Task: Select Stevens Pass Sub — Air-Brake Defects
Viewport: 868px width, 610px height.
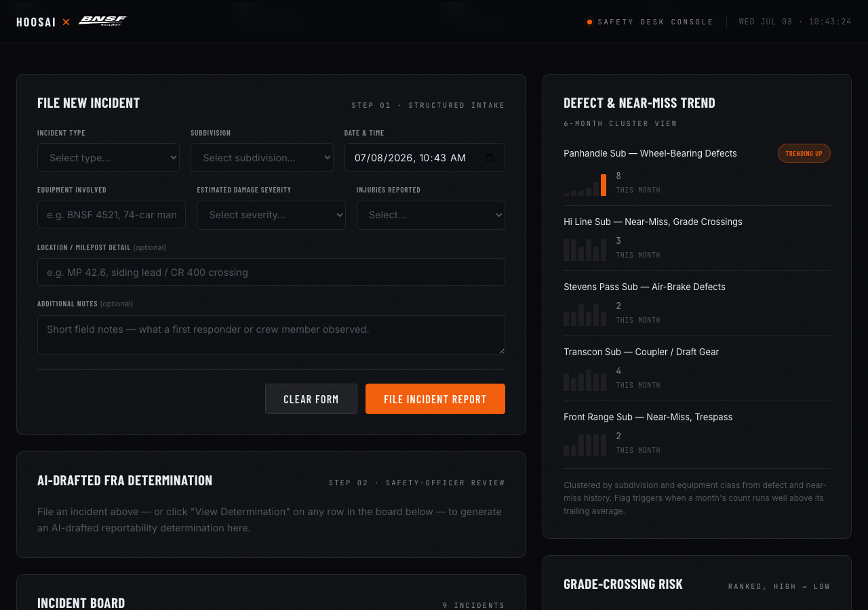Action: 697,304
